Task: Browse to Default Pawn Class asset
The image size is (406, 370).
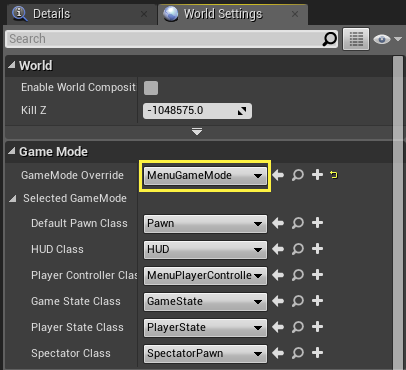Action: point(298,223)
